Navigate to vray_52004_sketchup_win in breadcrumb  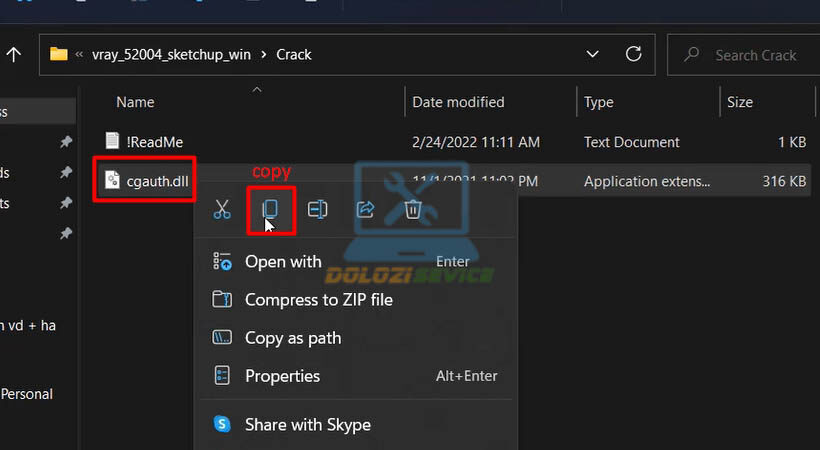coord(171,55)
